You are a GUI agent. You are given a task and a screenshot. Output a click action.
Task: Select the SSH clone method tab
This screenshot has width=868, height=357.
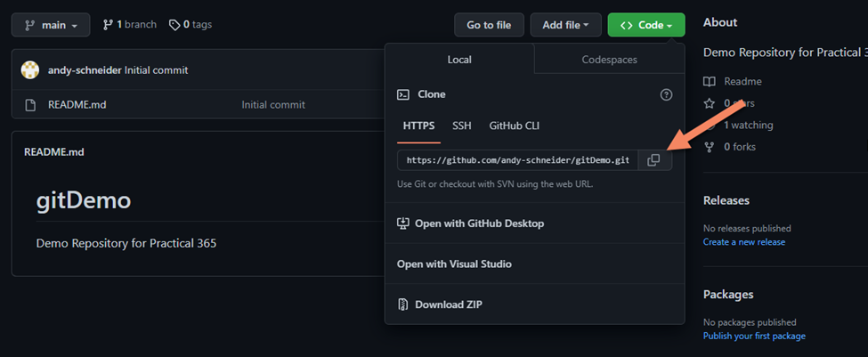[462, 126]
